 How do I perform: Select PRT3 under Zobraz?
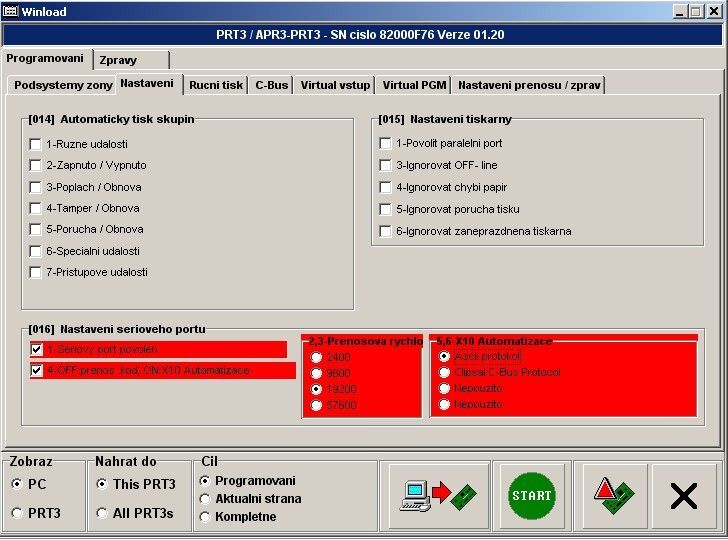(x=17, y=513)
